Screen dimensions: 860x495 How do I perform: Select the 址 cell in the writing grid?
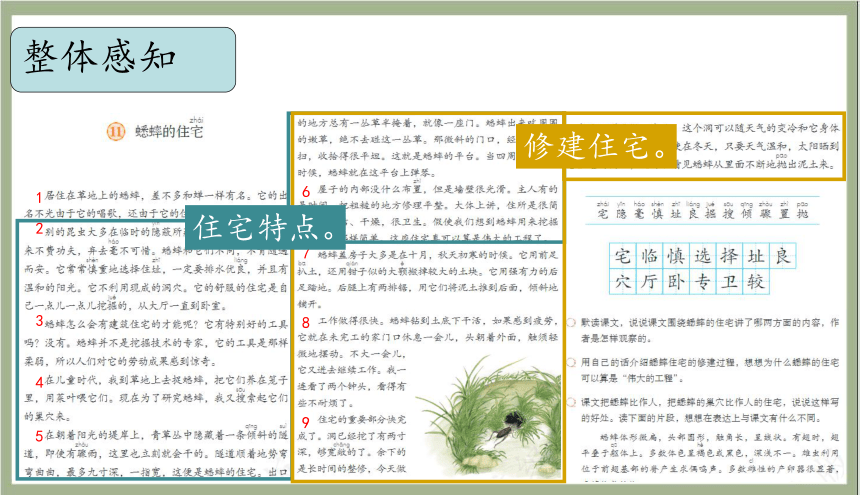[756, 256]
